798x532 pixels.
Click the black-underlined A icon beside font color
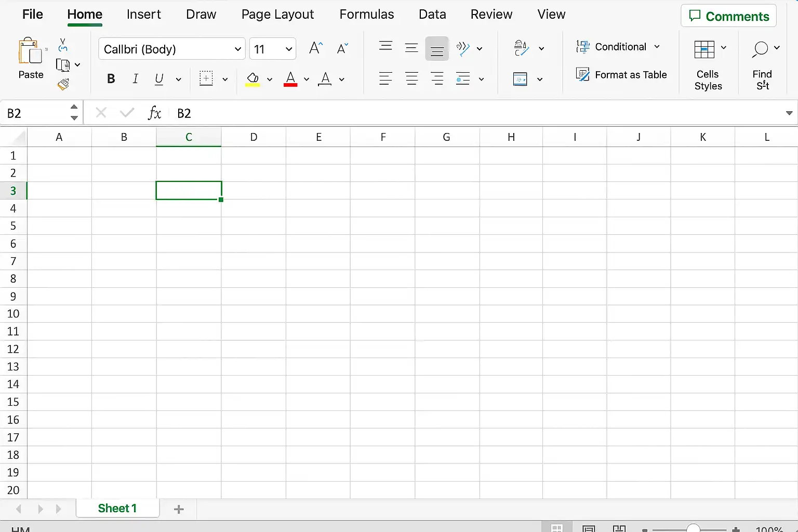click(325, 79)
